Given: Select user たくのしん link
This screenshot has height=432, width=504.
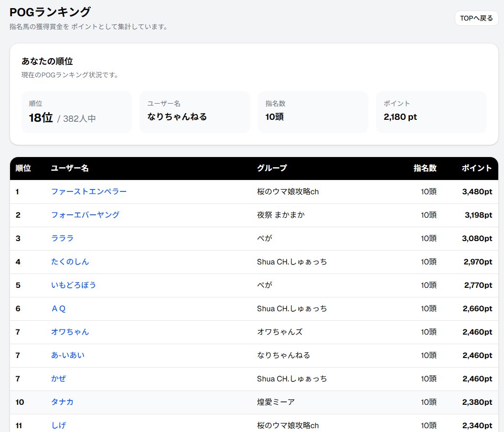Looking at the screenshot, I should (x=70, y=262).
